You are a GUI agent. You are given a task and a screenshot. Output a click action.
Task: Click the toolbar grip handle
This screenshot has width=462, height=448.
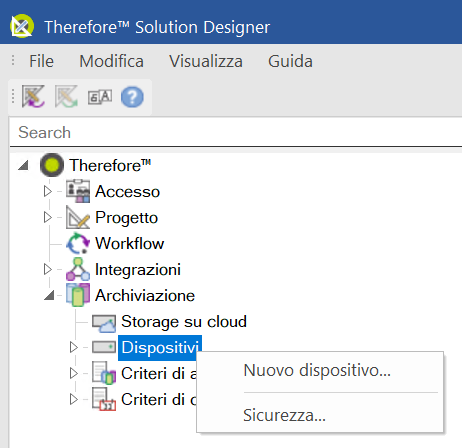(13, 97)
